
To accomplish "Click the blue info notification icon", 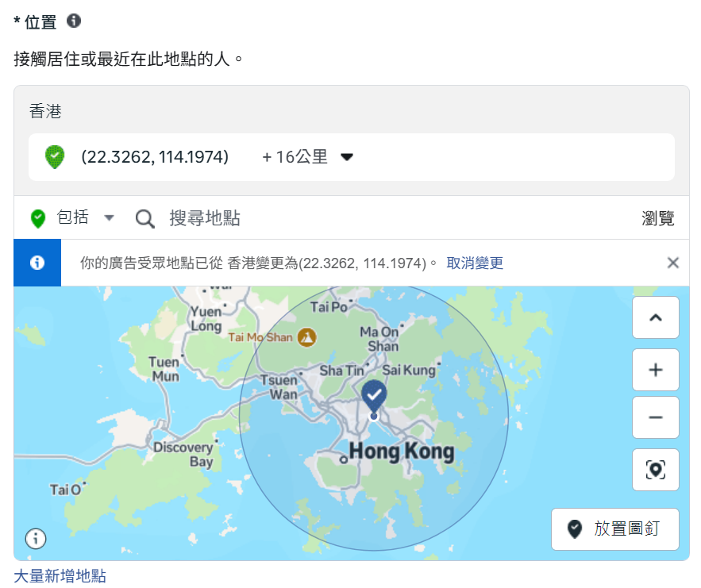I will coord(37,263).
